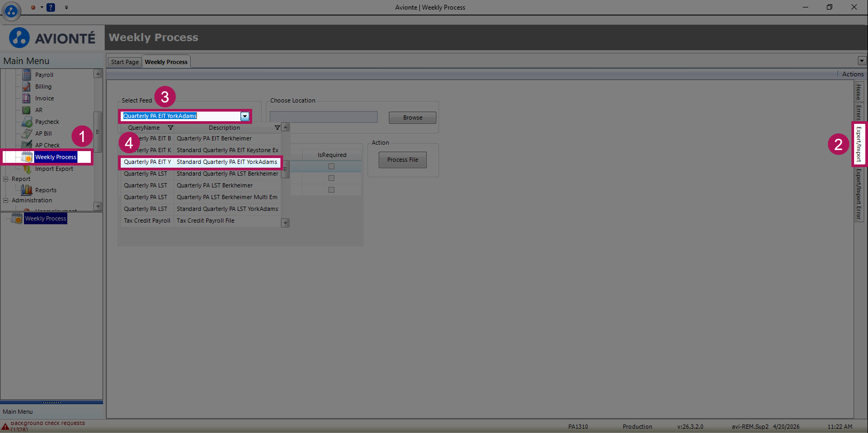
Task: Open the Export/Import vertical side tab
Action: 859,144
